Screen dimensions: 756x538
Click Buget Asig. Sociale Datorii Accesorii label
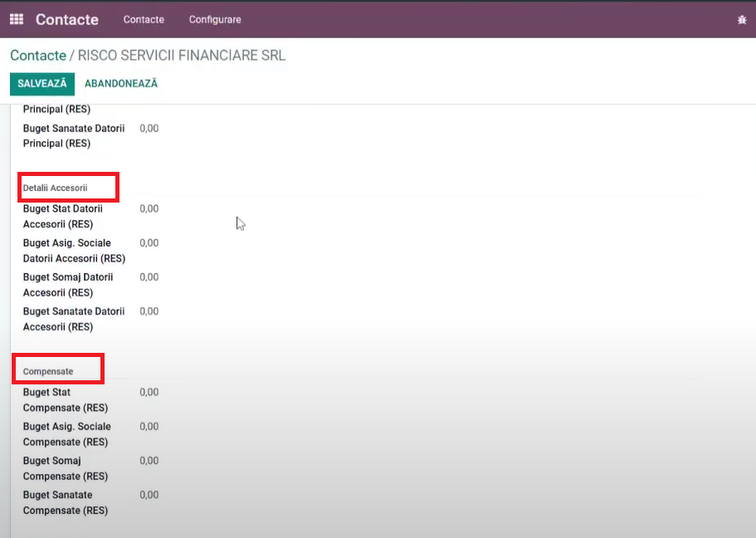[74, 251]
